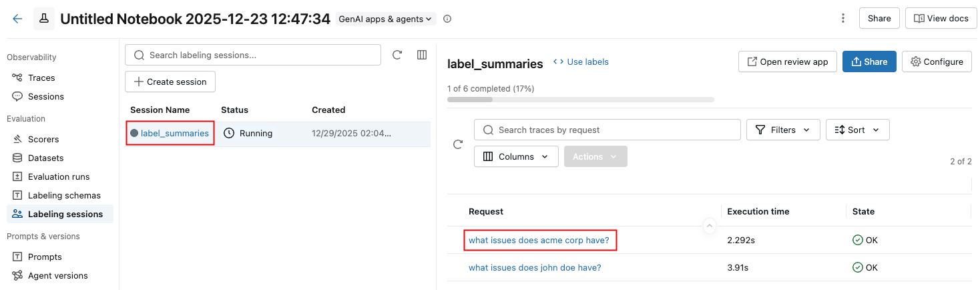The image size is (980, 290).
Task: Open Labeling schemas in the sidebar
Action: coord(64,195)
